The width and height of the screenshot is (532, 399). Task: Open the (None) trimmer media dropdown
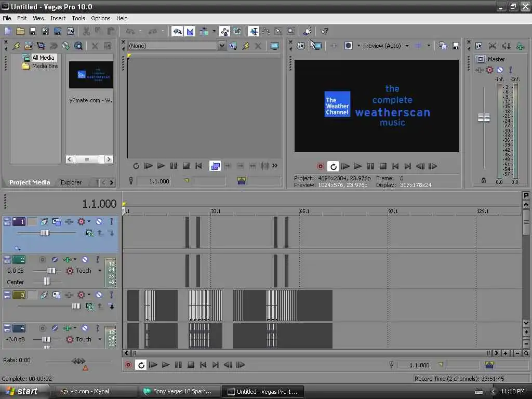tap(221, 46)
